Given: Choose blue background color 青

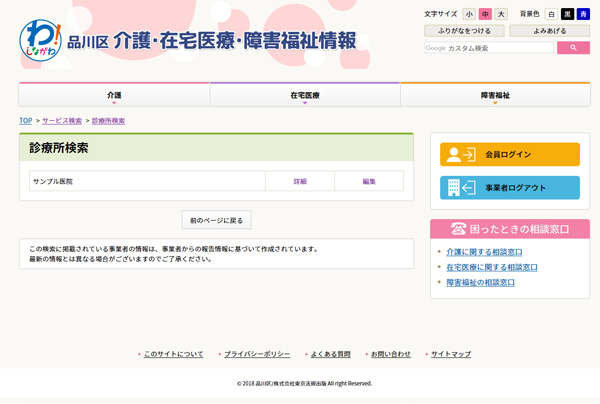Looking at the screenshot, I should [x=583, y=14].
